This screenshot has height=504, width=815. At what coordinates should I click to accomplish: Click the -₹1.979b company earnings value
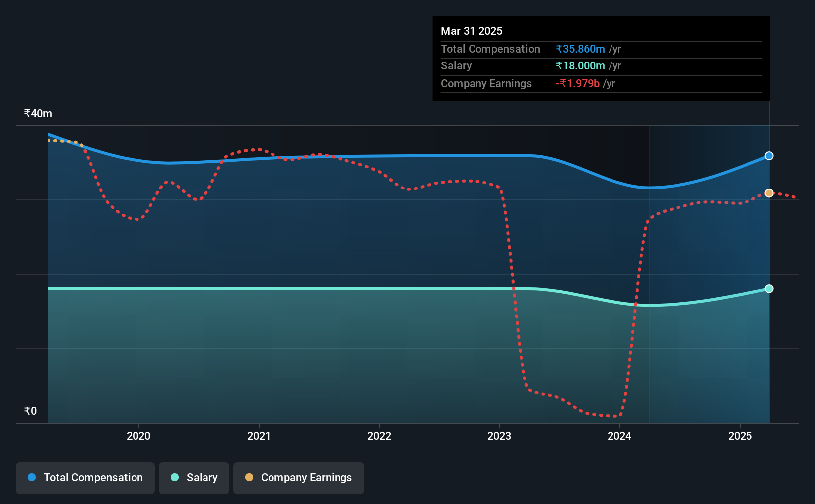pos(578,83)
